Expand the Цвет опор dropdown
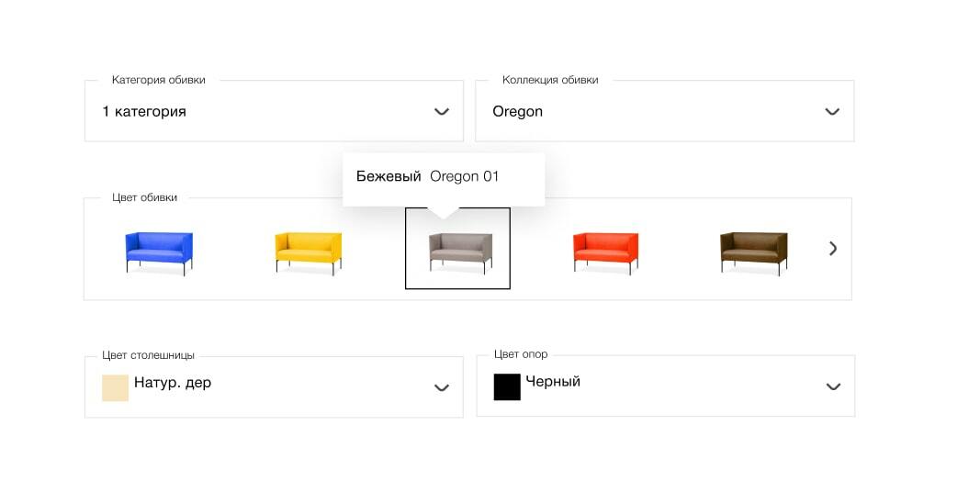 pos(665,386)
